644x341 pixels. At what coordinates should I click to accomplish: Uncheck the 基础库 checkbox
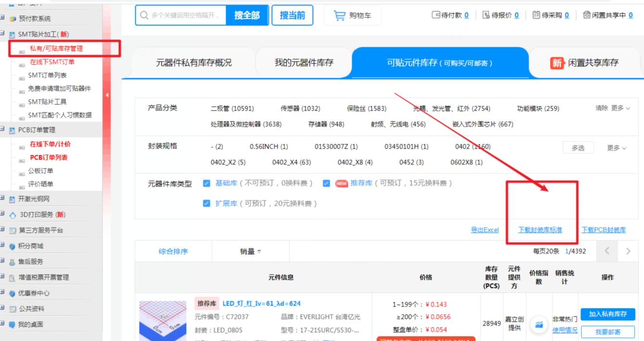[207, 183]
